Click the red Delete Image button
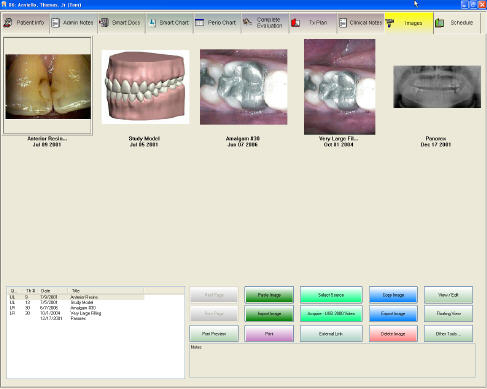The image size is (487, 389). 393,334
